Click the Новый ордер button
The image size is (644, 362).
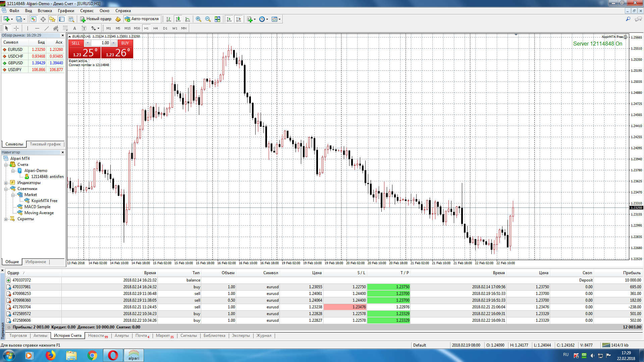coord(96,19)
